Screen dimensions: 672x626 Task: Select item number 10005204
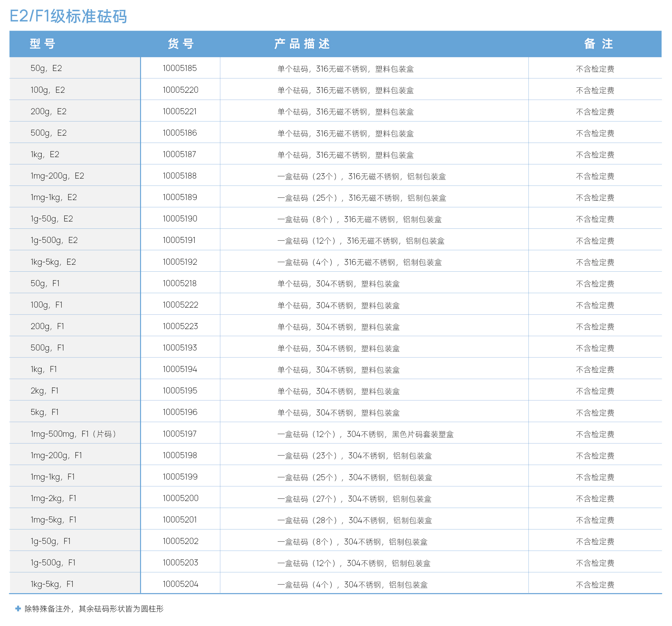click(180, 584)
